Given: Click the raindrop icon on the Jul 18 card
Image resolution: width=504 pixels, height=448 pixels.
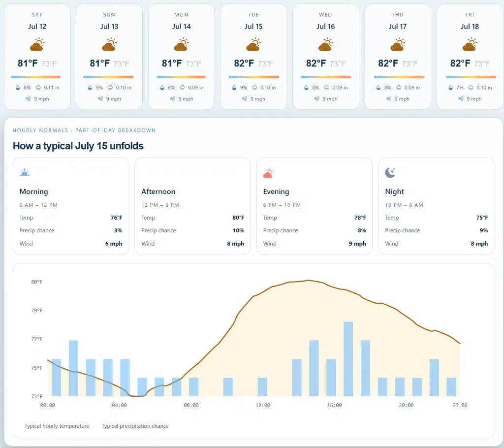Looking at the screenshot, I should [x=451, y=88].
